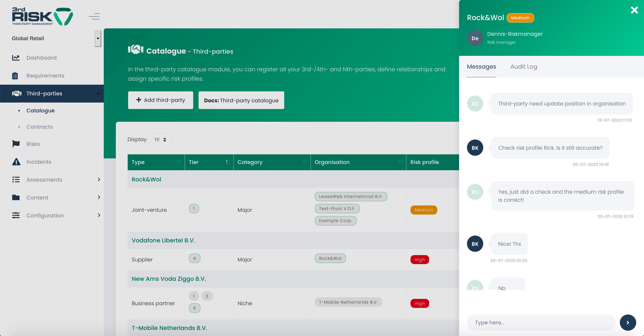This screenshot has height=336, width=644.
Task: Focus the Type here message input
Action: point(541,323)
